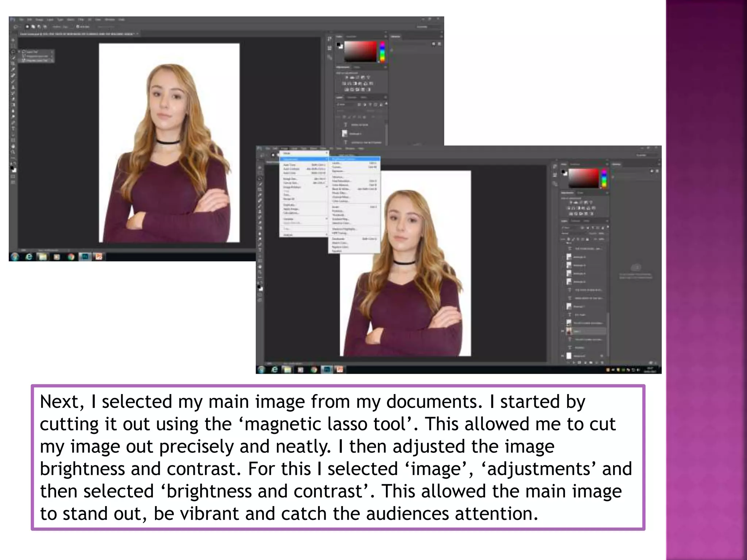Screen dimensions: 747x560
Task: Click foreground color swatch in lasso-flyout window toolbar
Action: click(12, 168)
